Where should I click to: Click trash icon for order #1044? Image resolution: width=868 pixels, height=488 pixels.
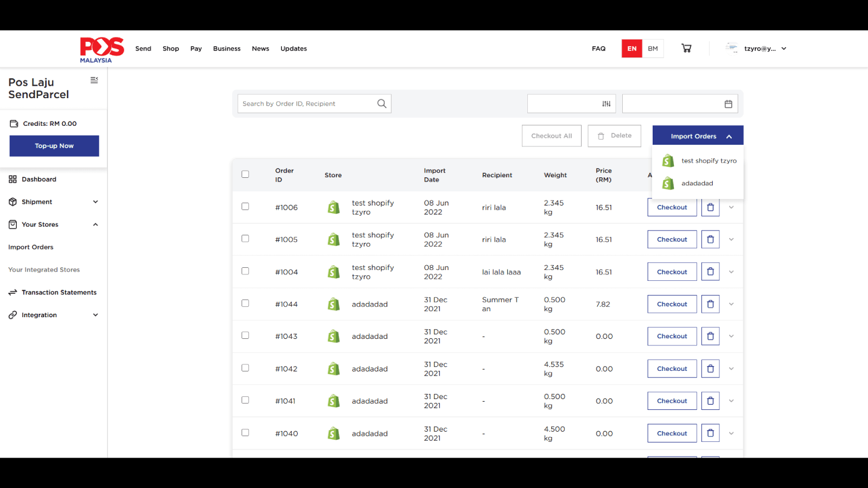click(710, 304)
